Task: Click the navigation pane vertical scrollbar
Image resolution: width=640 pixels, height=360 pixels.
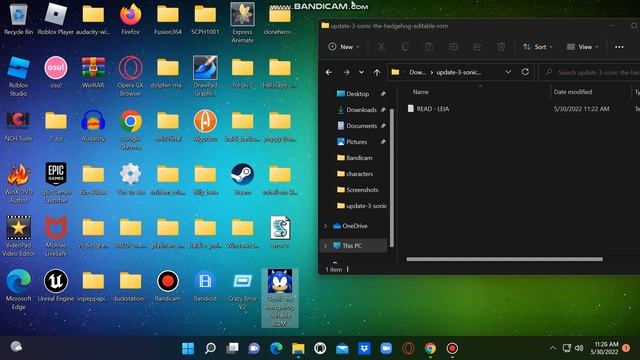Action: click(392, 178)
